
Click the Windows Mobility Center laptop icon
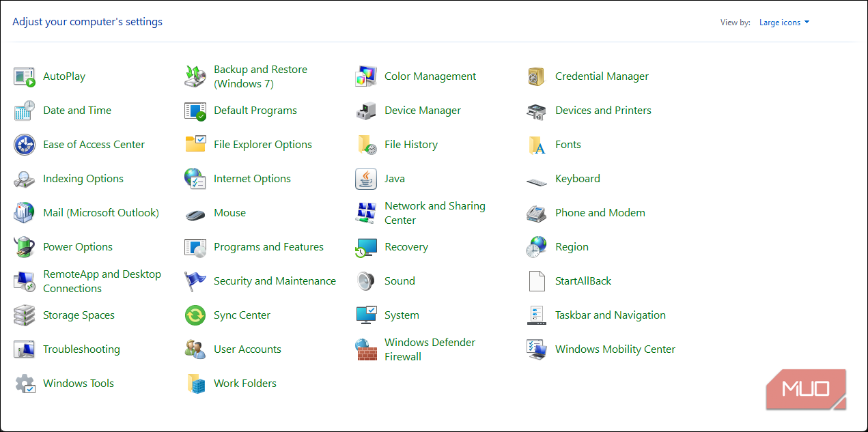537,349
